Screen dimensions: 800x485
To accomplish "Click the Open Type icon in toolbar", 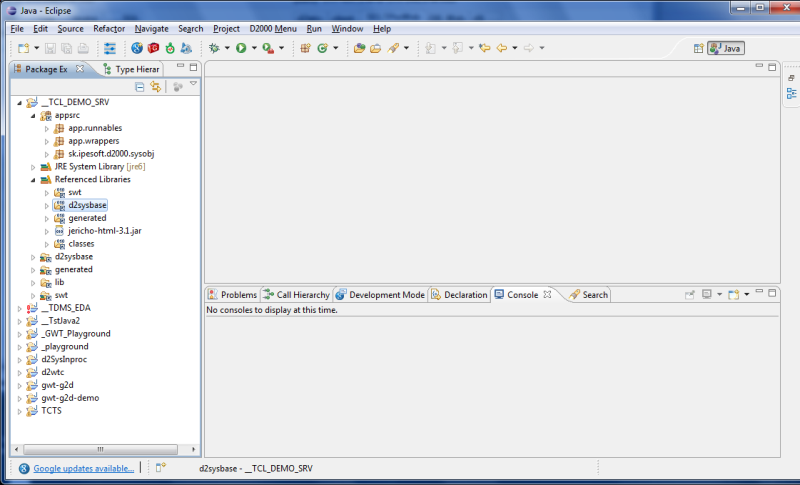I will pos(359,48).
